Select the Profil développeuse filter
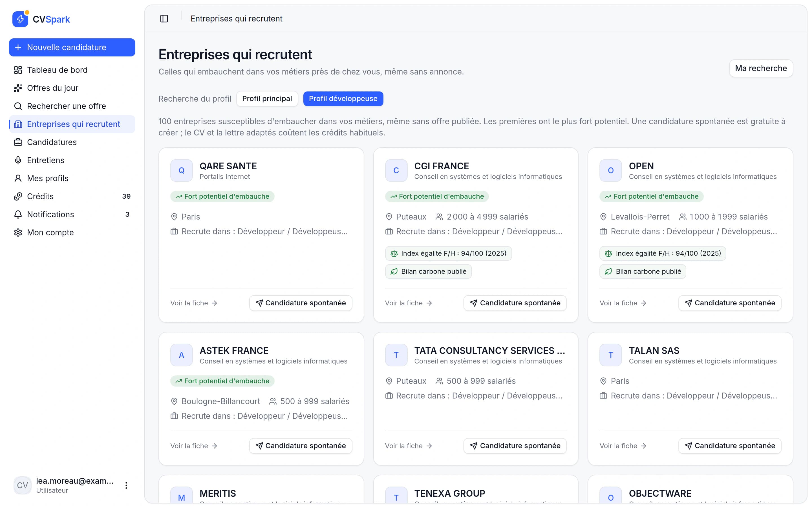The width and height of the screenshot is (812, 508). pos(343,98)
